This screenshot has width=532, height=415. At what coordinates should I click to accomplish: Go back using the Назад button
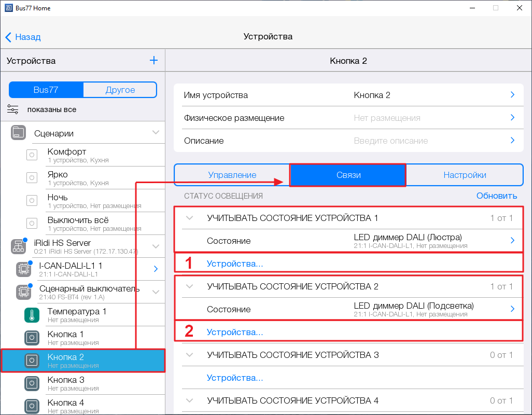pyautogui.click(x=23, y=37)
